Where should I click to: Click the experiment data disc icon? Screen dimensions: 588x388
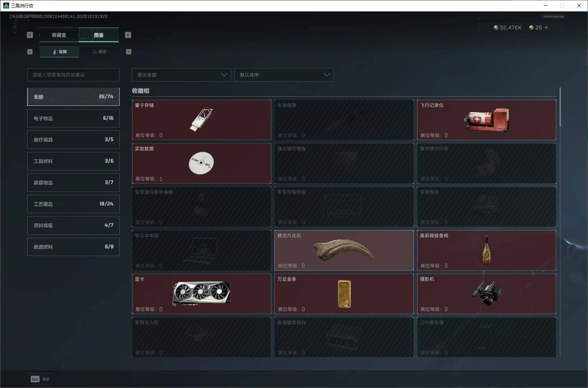[201, 163]
